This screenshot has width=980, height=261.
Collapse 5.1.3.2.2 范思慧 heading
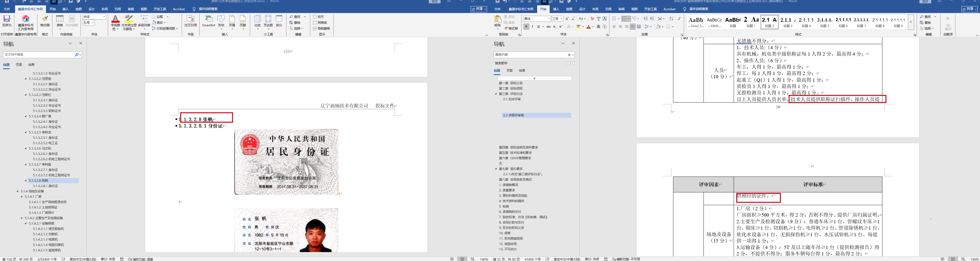coord(26,79)
